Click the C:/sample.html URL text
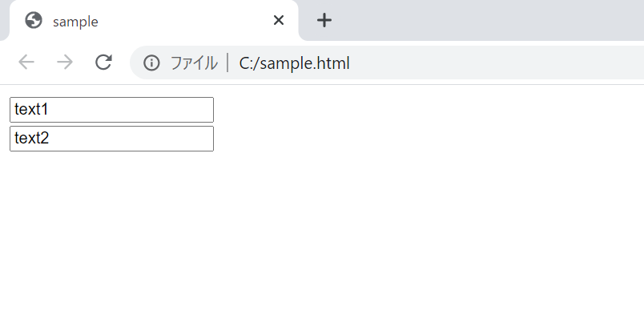 tap(294, 63)
